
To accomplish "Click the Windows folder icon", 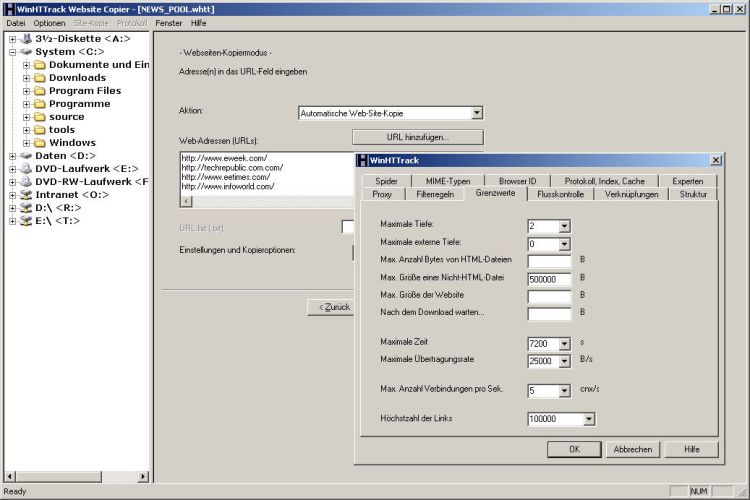I will tap(40, 143).
